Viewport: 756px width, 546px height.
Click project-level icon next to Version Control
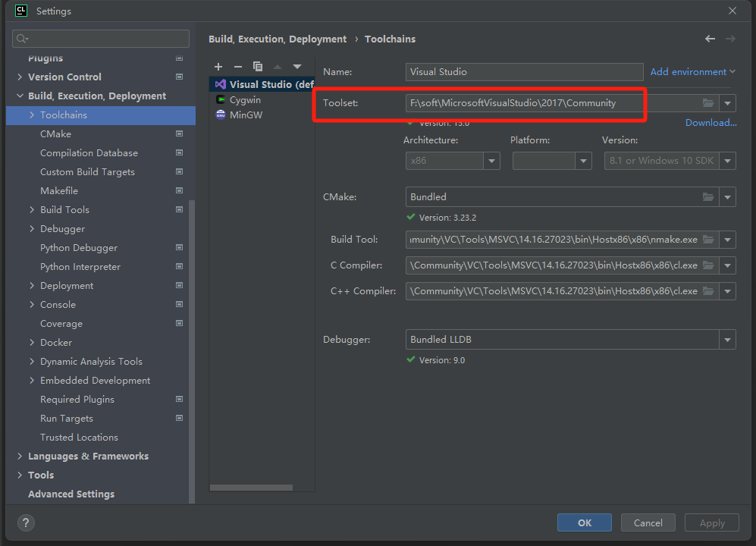tap(180, 77)
